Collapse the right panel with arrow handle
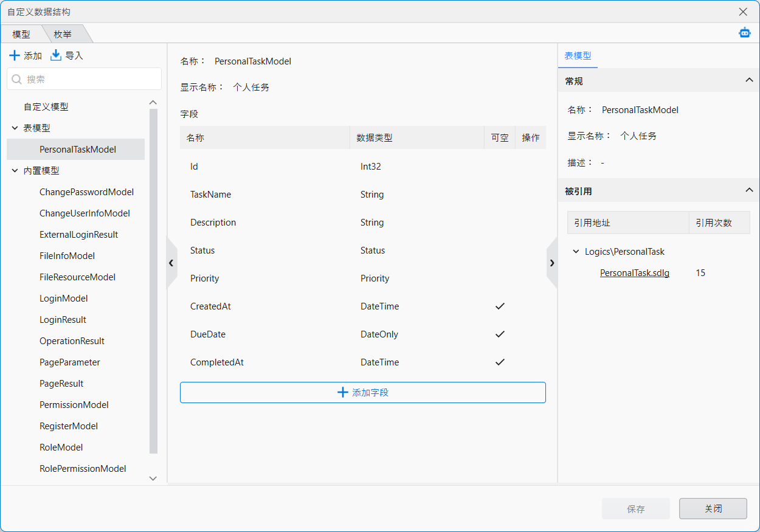The width and height of the screenshot is (760, 532). (x=552, y=263)
